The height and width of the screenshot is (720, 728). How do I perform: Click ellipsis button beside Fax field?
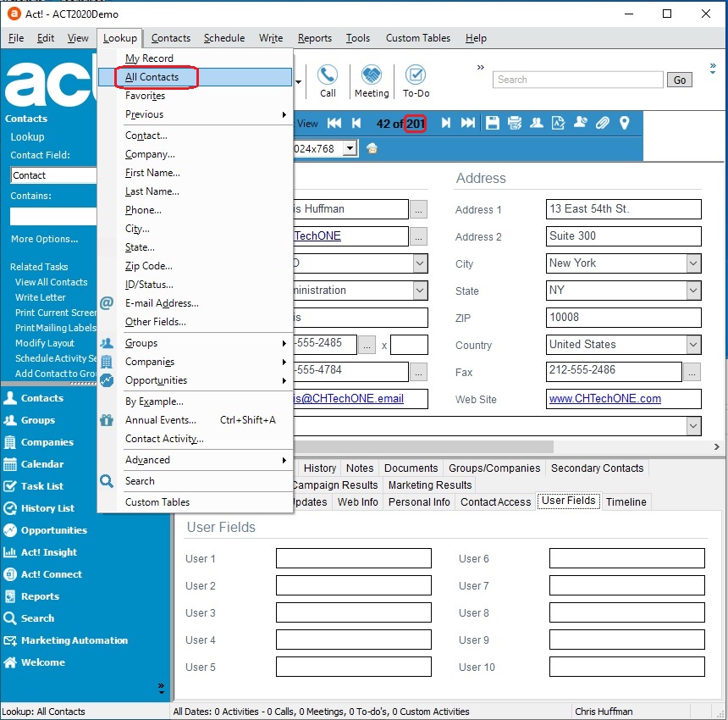[692, 372]
